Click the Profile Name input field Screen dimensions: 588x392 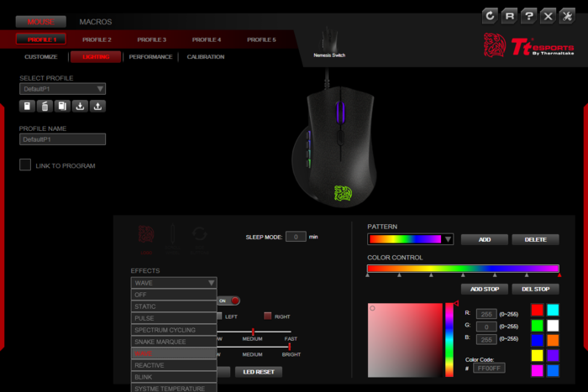pos(63,139)
